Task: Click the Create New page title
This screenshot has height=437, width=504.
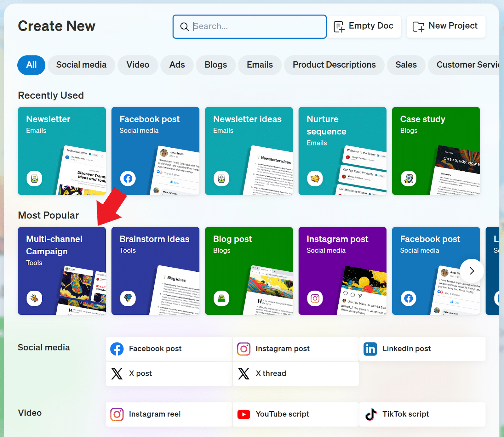Action: tap(57, 26)
